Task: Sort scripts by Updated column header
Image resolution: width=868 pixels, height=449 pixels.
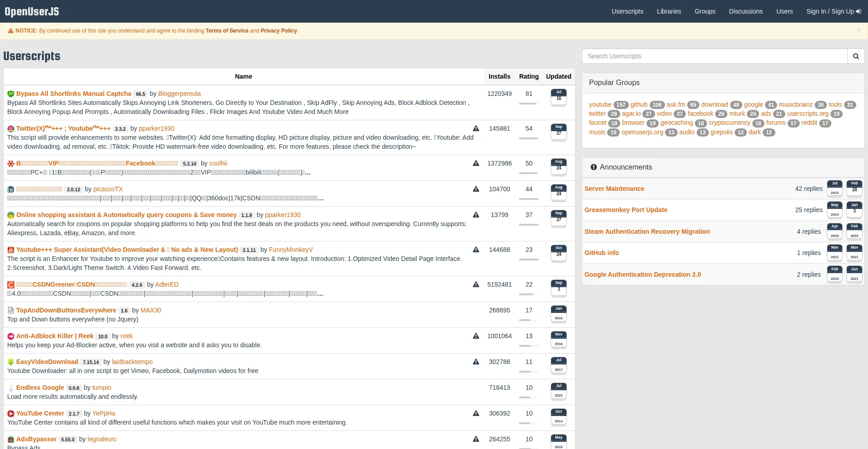Action: [558, 76]
